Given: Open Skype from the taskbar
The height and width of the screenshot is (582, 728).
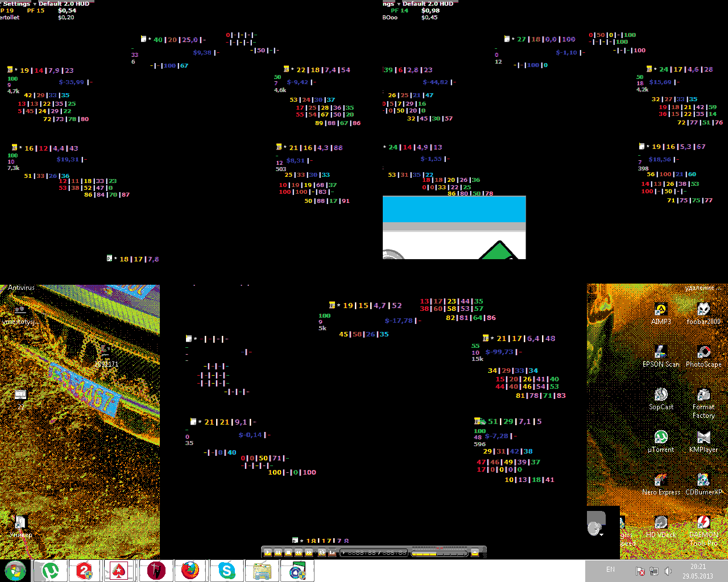Looking at the screenshot, I should click(x=226, y=571).
